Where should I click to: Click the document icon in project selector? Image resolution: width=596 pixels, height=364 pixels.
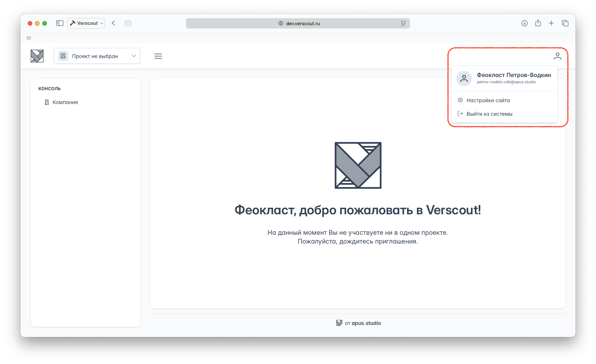(x=63, y=56)
